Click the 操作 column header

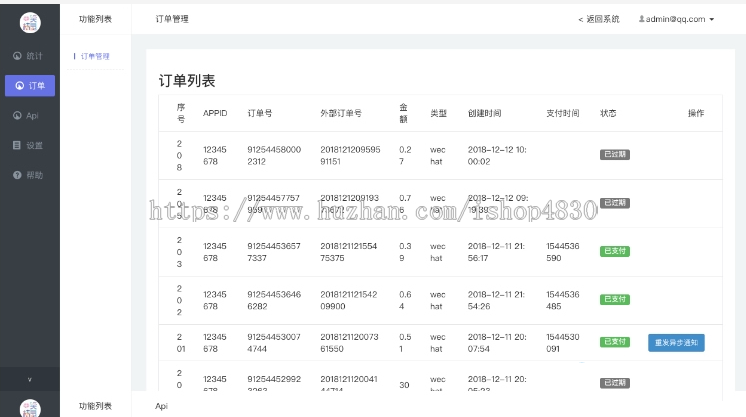point(696,113)
